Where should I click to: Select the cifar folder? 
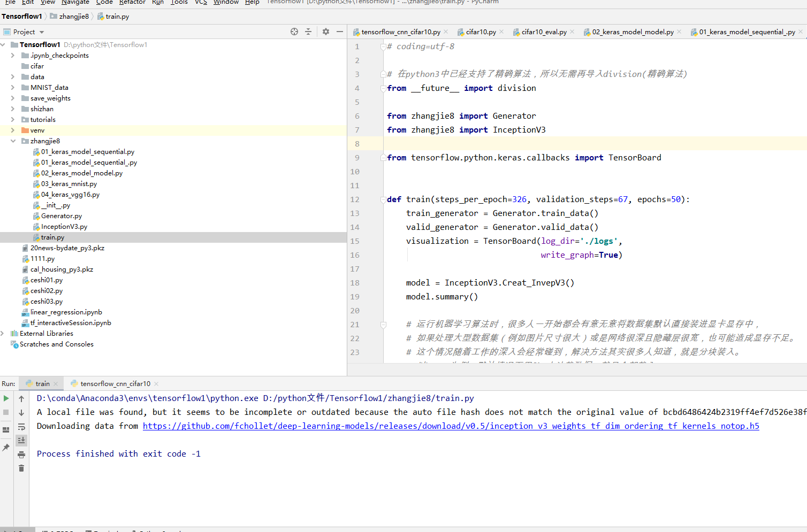[37, 66]
